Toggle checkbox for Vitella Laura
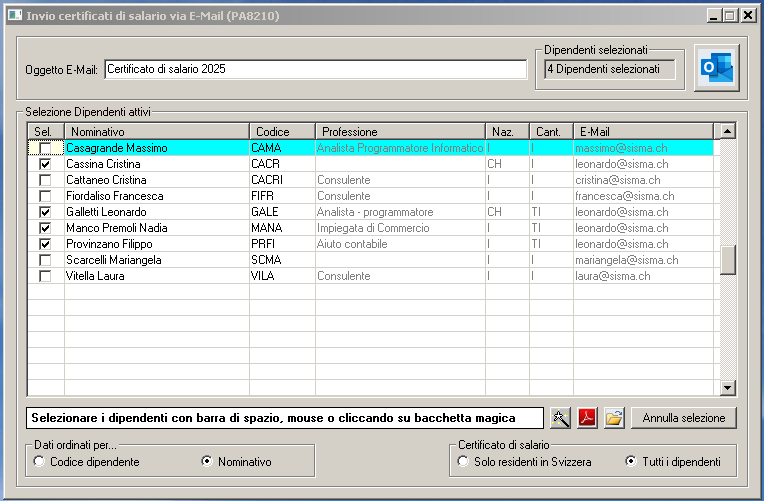 click(44, 276)
